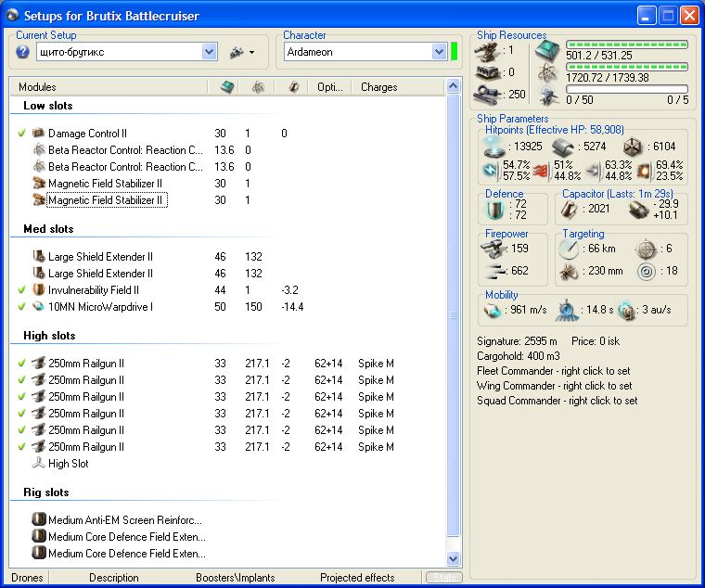Toggle the third 250mm Railgun II checkmark
This screenshot has width=705, height=588.
click(21, 397)
